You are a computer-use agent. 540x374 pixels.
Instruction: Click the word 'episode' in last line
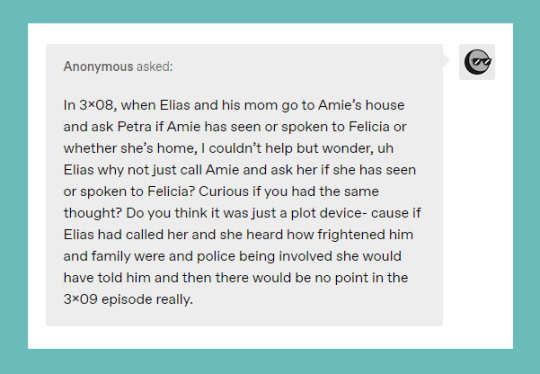[x=127, y=299]
